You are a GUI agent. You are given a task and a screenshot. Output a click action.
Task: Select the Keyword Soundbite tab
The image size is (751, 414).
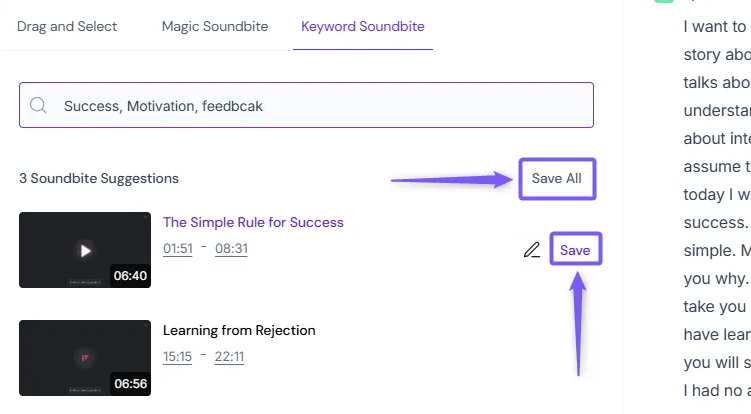[x=363, y=26]
